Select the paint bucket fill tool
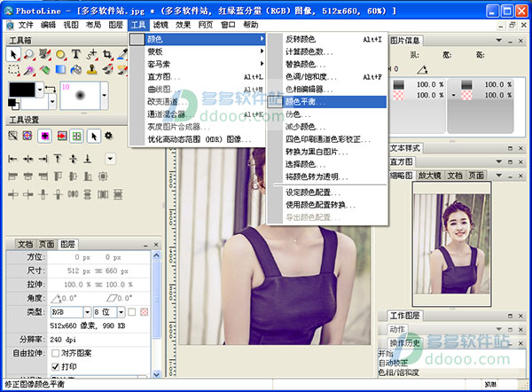The height and width of the screenshot is (392, 532). click(x=76, y=70)
